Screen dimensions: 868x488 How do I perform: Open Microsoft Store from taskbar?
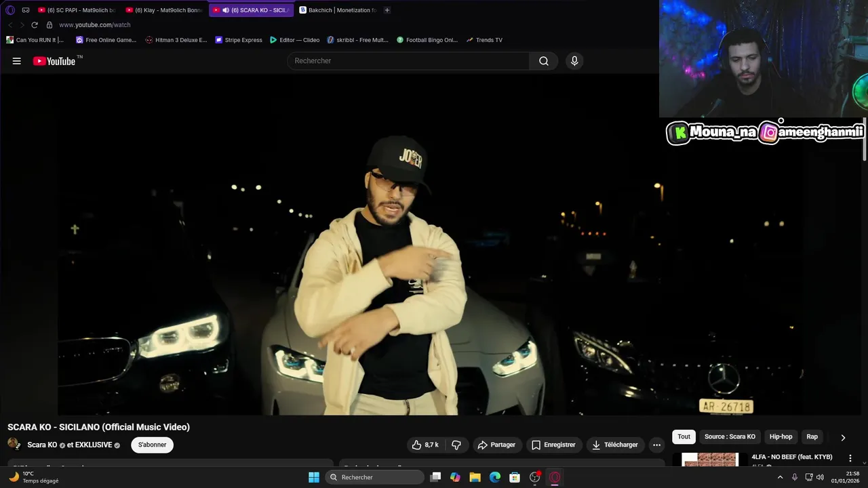point(515,477)
